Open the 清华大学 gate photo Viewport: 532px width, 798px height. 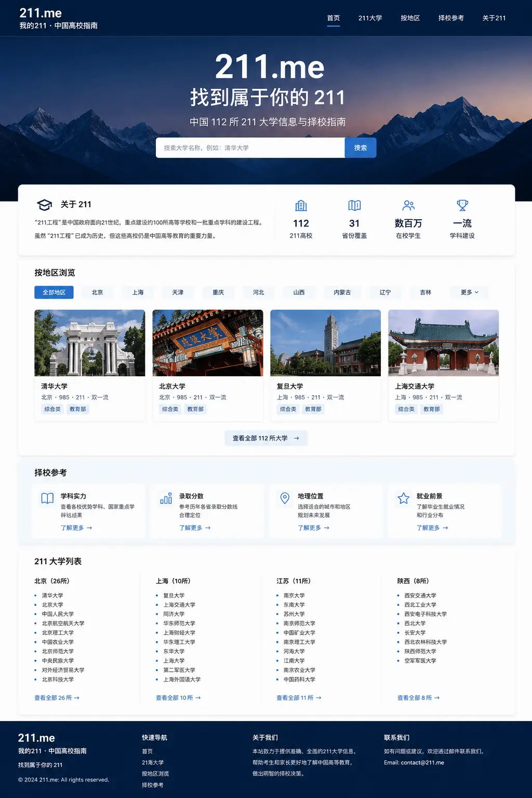(x=90, y=343)
